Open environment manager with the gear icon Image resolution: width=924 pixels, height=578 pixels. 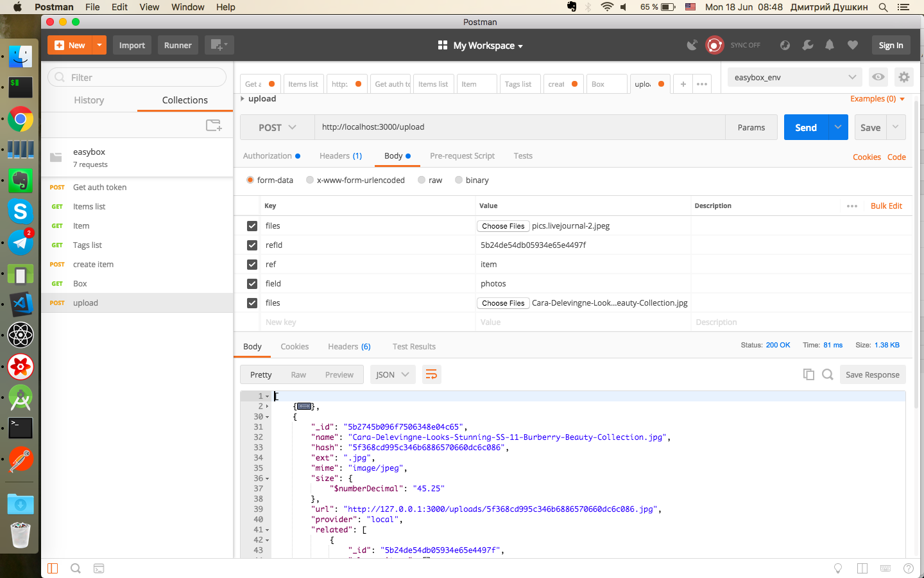904,77
